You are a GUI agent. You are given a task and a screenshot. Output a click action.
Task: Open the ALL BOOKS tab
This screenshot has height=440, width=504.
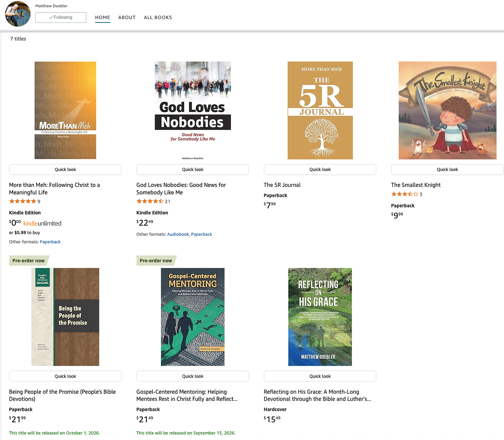(x=158, y=17)
